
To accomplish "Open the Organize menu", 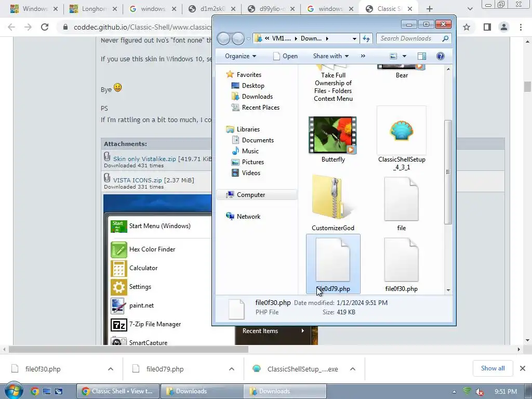I will click(240, 56).
